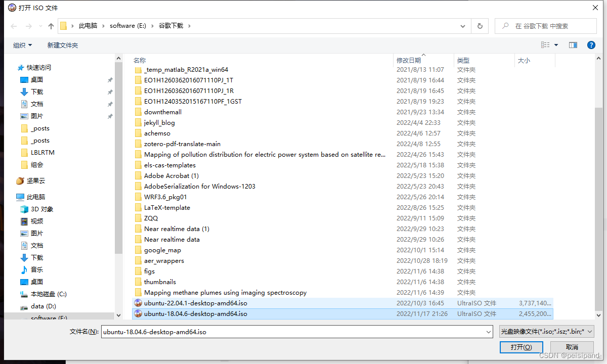Refresh the current folder view

(x=480, y=26)
